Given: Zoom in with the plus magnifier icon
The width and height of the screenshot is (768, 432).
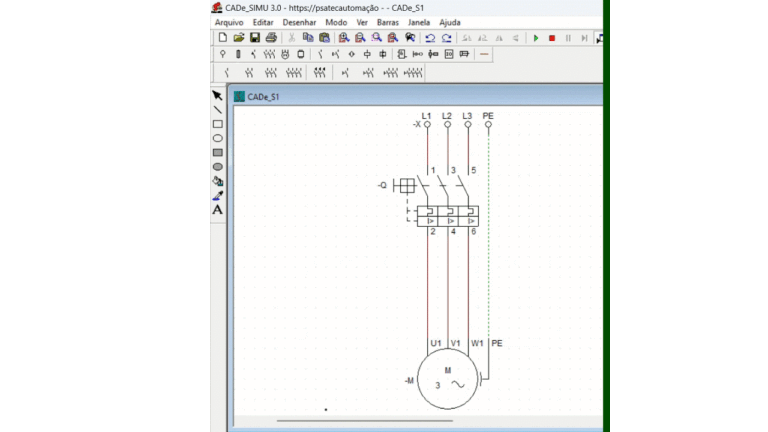Looking at the screenshot, I should [x=344, y=38].
